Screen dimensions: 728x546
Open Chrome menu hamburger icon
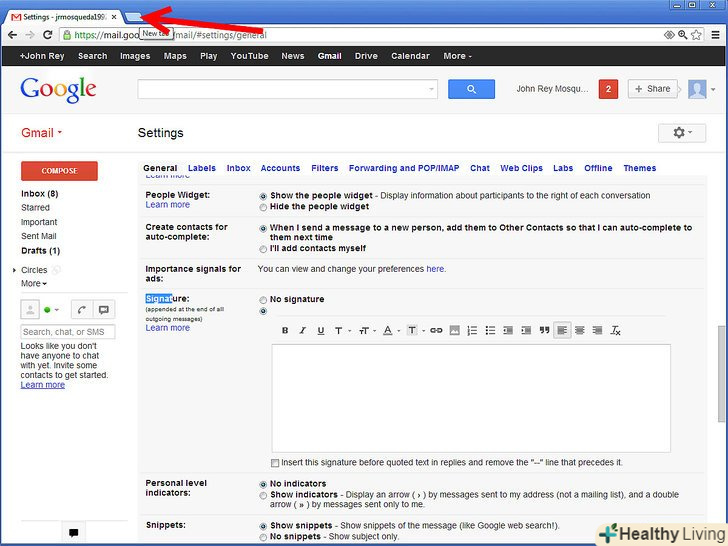[x=715, y=35]
